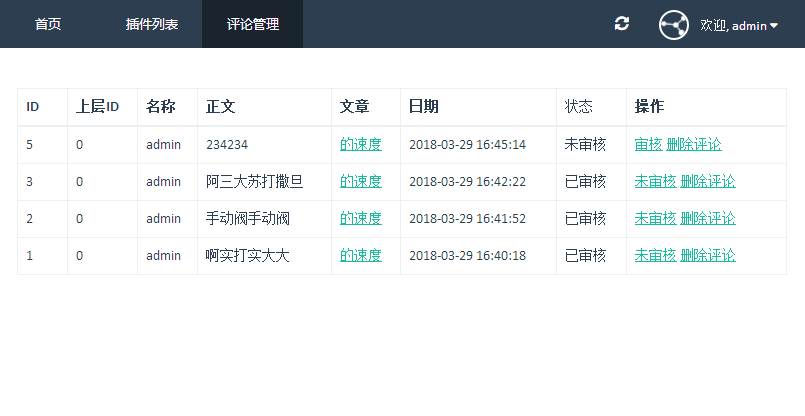Delete comment ID 2 via 删除评论
This screenshot has width=805, height=416.
coord(708,218)
